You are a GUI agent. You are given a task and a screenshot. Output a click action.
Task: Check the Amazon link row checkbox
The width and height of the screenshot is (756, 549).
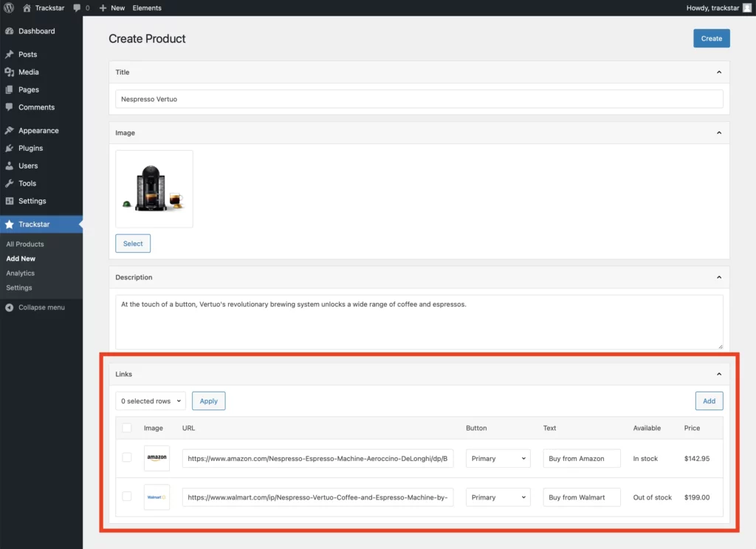point(127,457)
